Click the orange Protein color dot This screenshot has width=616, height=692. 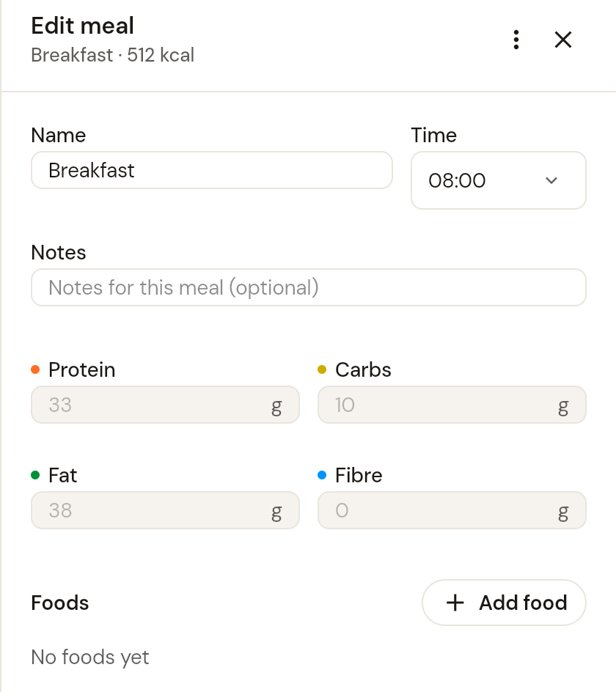pyautogui.click(x=35, y=369)
